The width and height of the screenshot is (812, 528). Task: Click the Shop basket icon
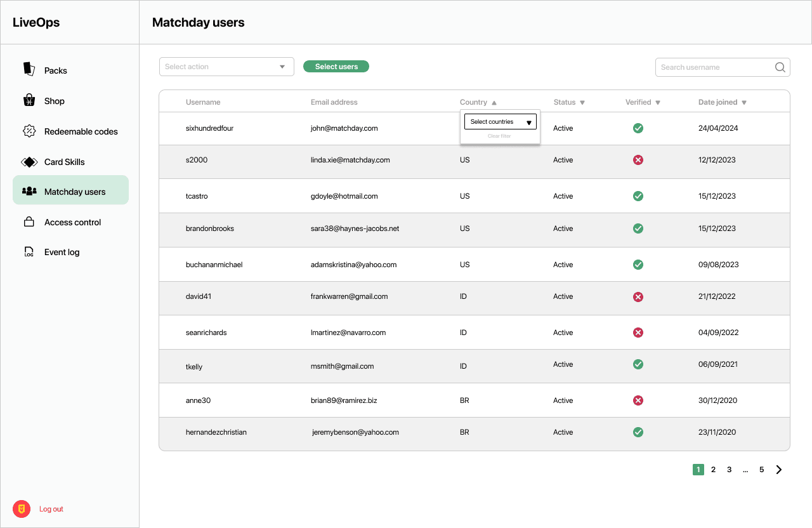pyautogui.click(x=29, y=100)
